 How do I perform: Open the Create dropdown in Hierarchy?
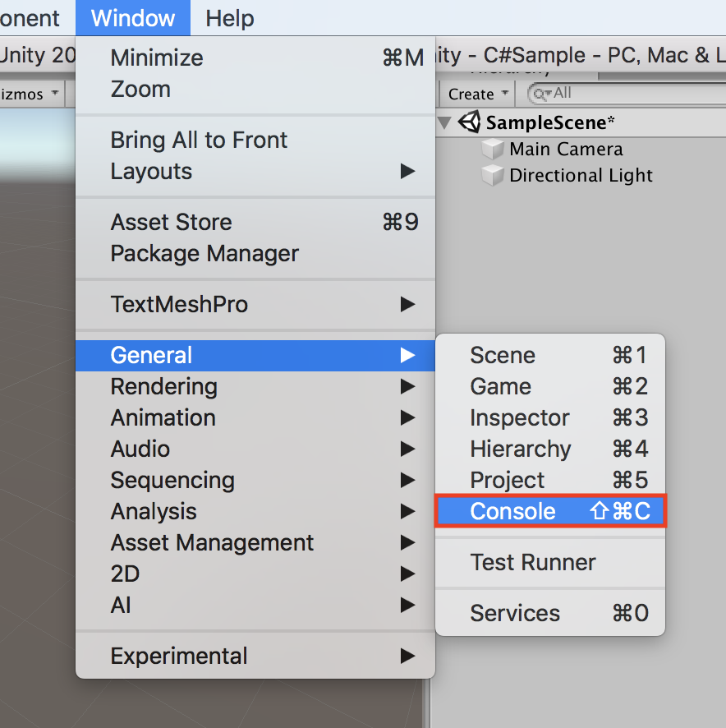480,94
